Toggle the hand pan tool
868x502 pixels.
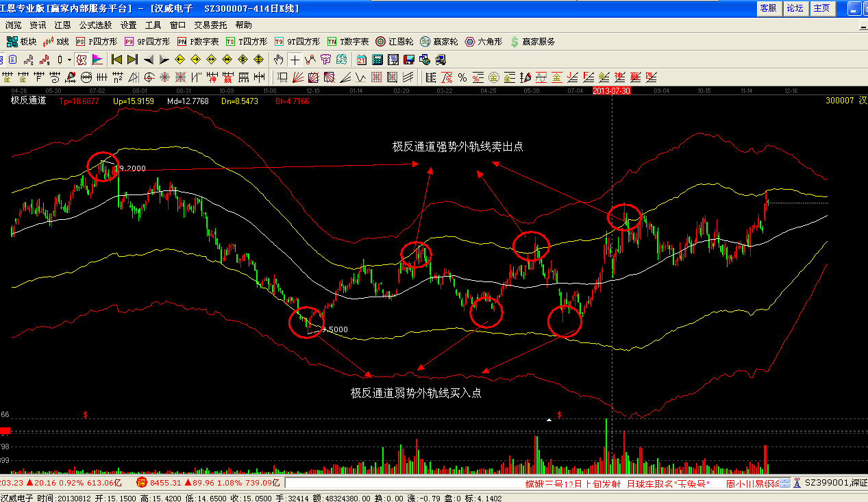(x=280, y=60)
